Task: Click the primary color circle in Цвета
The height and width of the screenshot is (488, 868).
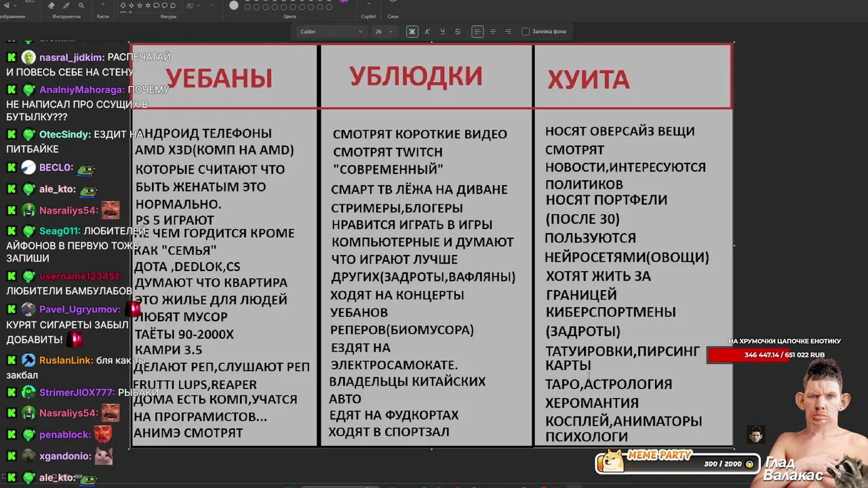Action: click(234, 5)
